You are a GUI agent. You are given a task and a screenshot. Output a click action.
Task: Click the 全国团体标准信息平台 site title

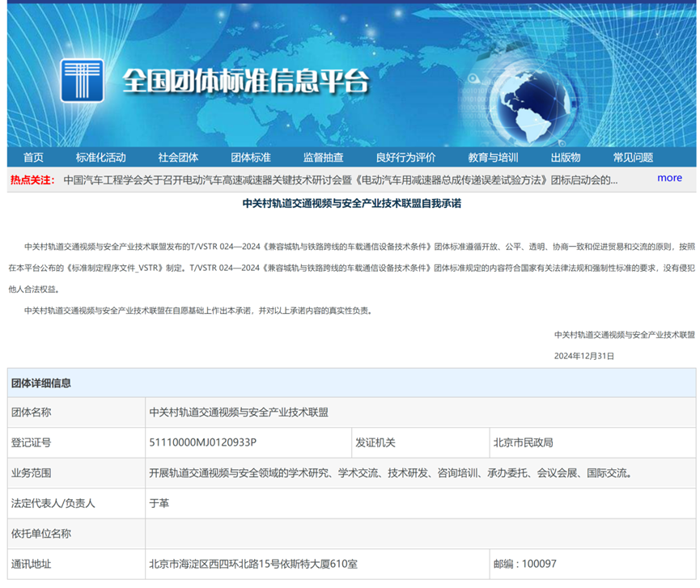click(245, 82)
